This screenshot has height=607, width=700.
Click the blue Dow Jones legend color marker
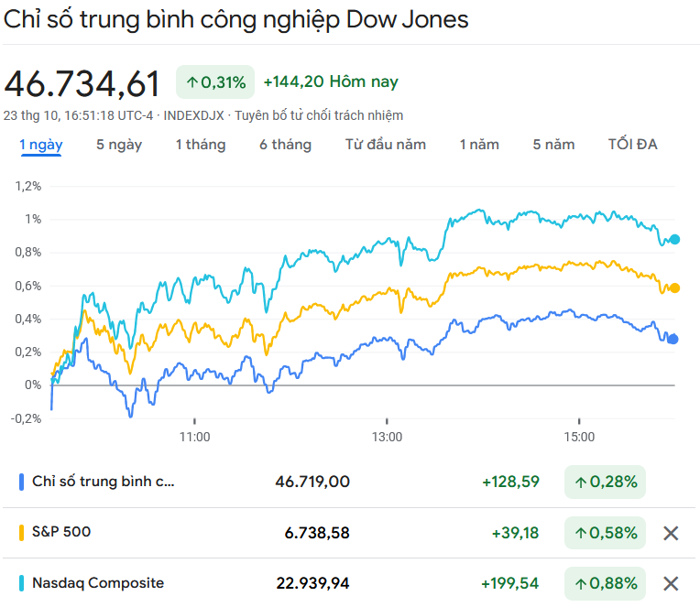tap(21, 482)
